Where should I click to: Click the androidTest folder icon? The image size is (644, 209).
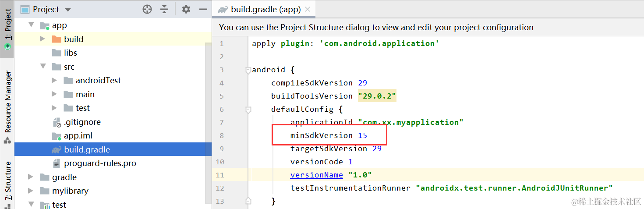click(68, 81)
